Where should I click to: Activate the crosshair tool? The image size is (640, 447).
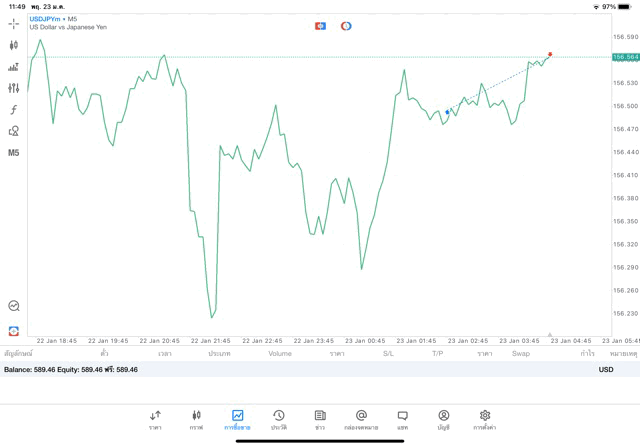point(13,23)
